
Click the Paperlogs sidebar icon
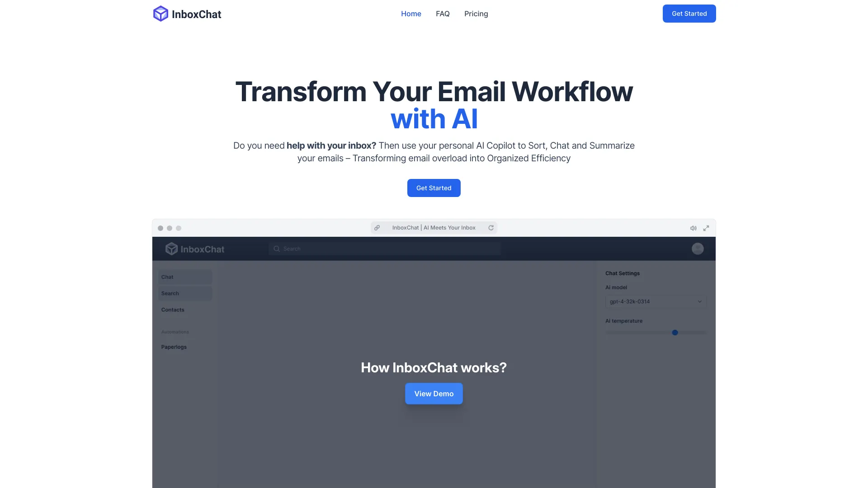[x=174, y=347]
